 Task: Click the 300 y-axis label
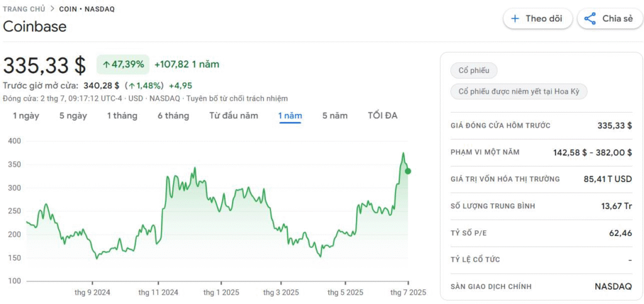pyautogui.click(x=14, y=188)
